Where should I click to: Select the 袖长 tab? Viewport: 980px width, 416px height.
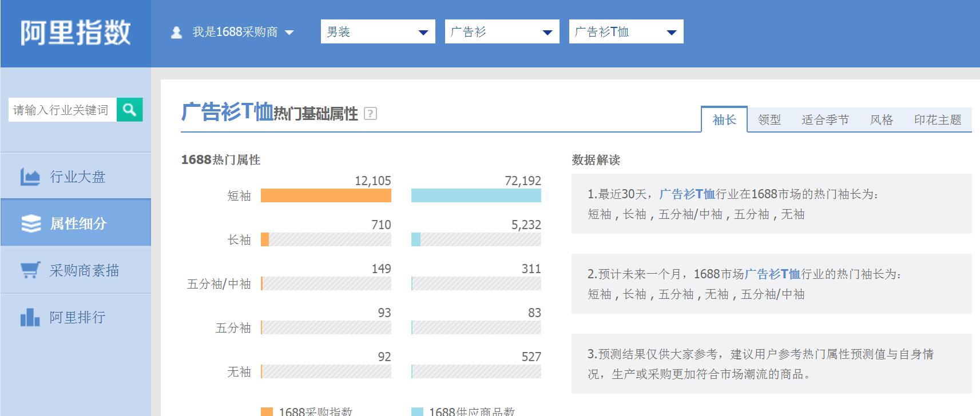724,119
